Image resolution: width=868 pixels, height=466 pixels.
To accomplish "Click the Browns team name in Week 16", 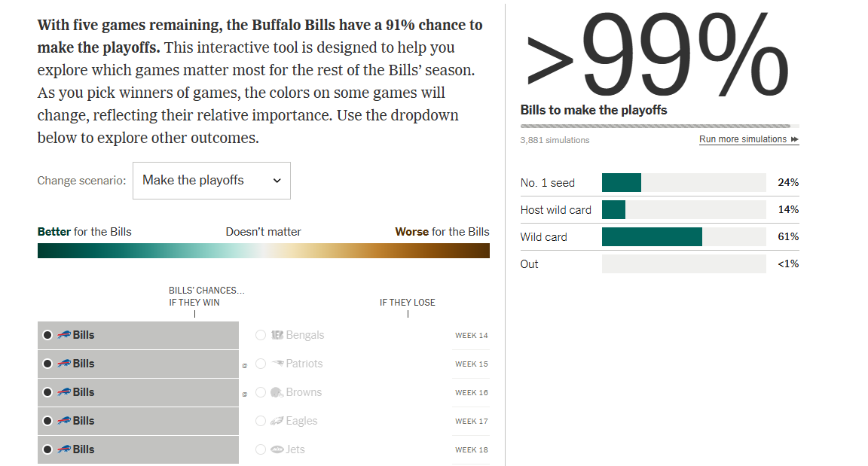I will (x=304, y=392).
